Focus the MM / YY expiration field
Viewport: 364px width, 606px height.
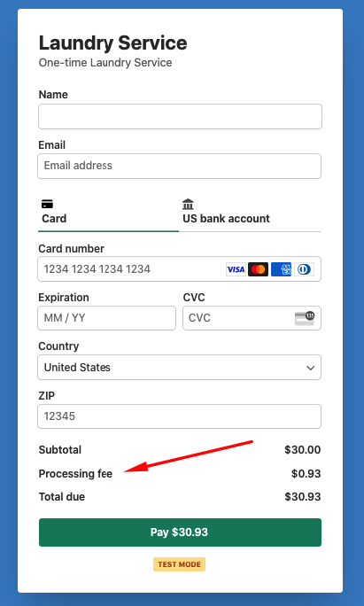coord(106,318)
